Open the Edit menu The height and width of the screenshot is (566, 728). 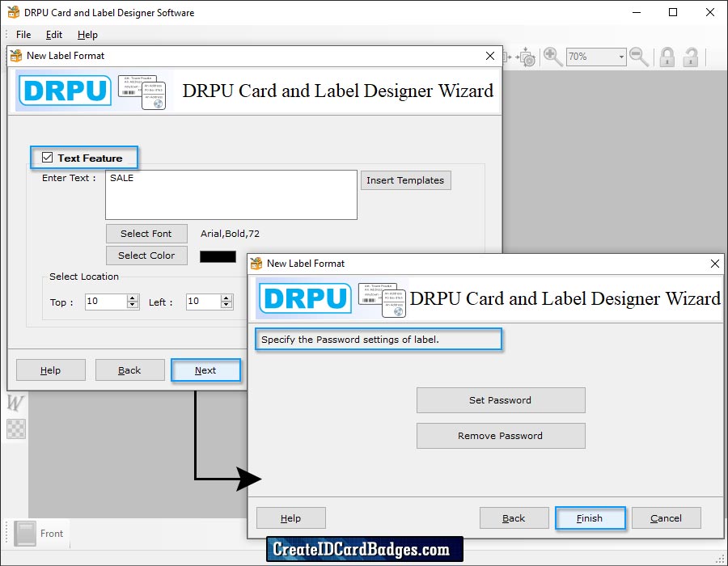coord(54,35)
